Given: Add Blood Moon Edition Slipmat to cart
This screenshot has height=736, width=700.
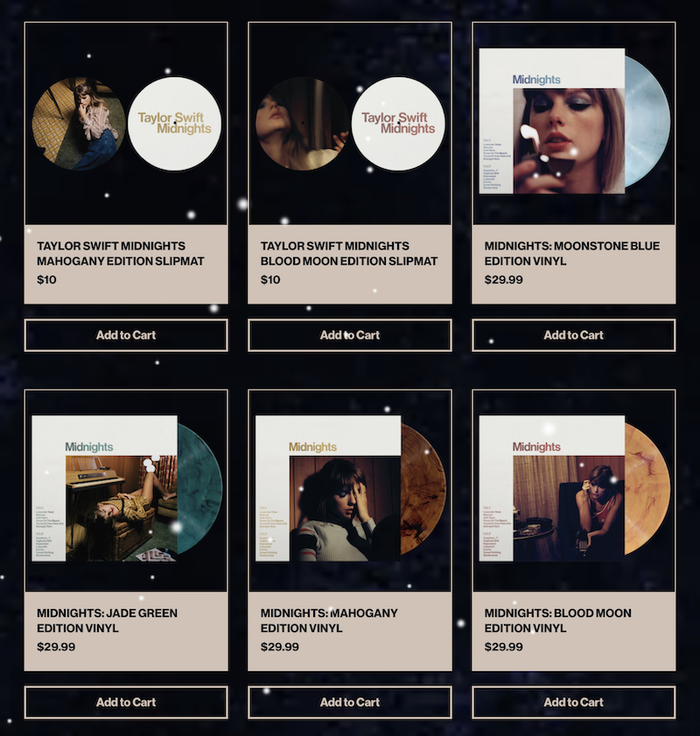Looking at the screenshot, I should [x=349, y=335].
